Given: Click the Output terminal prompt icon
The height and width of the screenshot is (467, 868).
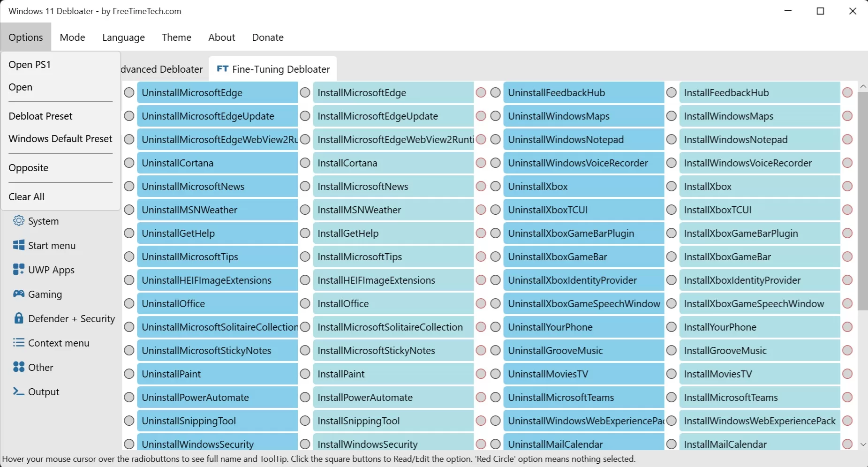Looking at the screenshot, I should point(19,392).
